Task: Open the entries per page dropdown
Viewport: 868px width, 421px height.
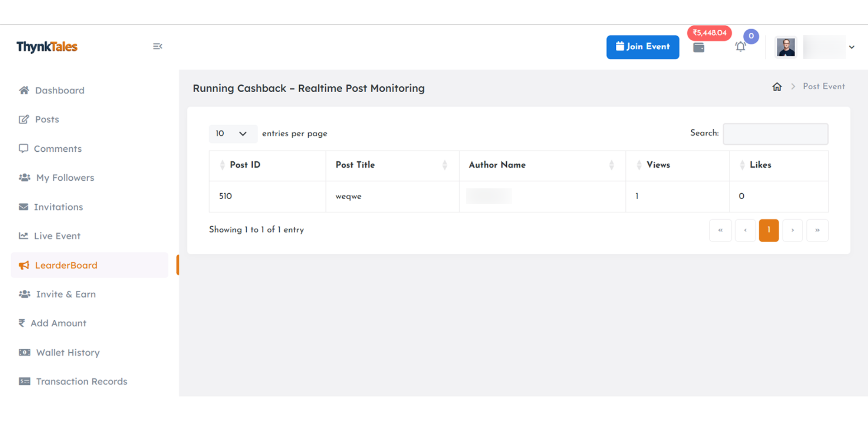Action: tap(232, 134)
